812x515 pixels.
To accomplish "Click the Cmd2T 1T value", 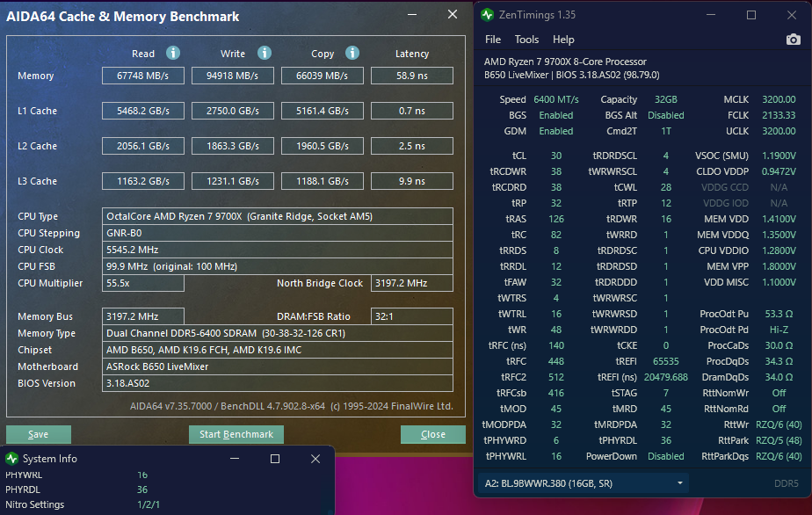I will [x=666, y=131].
